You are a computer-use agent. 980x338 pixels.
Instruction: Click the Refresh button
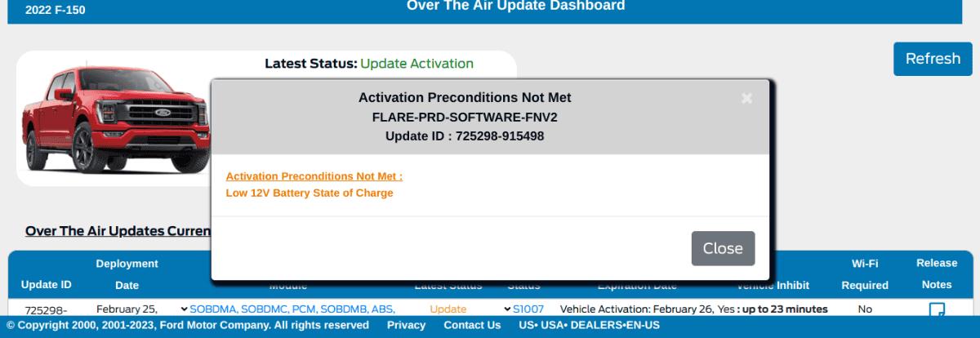point(933,59)
